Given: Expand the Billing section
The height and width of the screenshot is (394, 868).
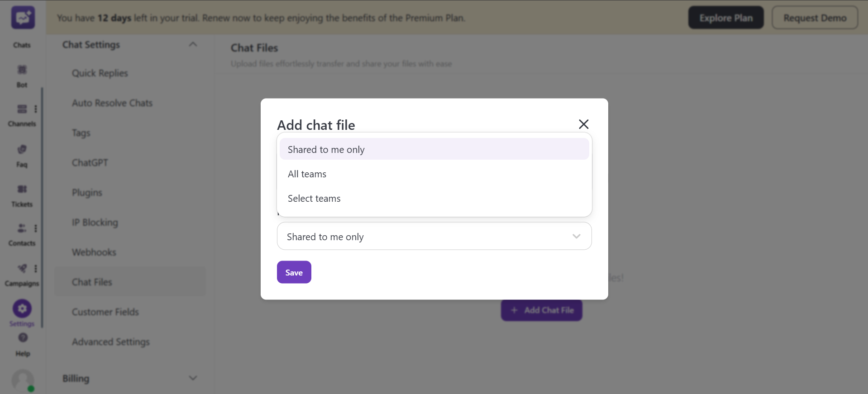Looking at the screenshot, I should click(x=193, y=378).
